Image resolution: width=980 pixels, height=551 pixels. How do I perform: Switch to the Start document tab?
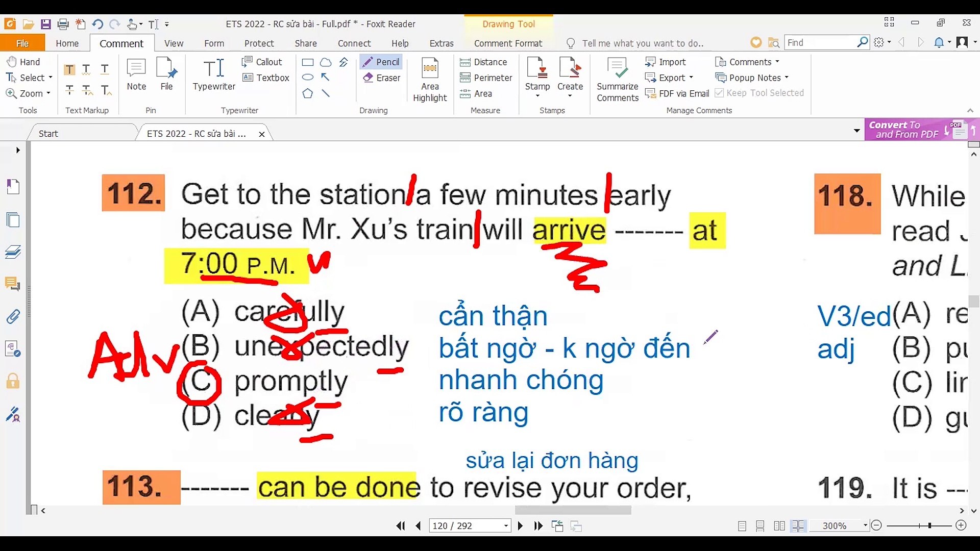click(48, 134)
